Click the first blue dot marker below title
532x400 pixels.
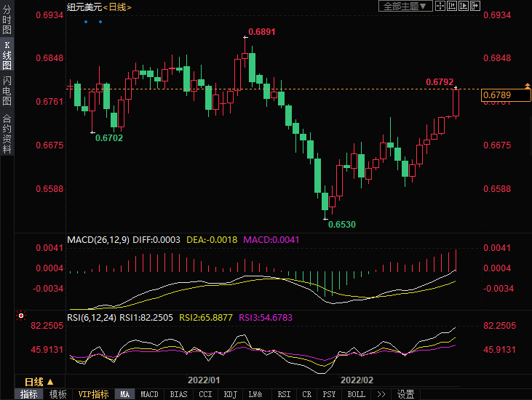pyautogui.click(x=86, y=22)
